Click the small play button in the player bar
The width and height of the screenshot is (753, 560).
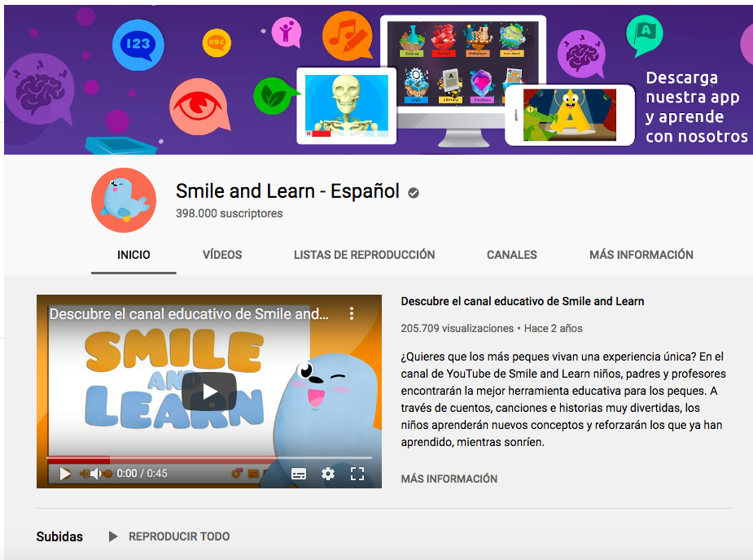[x=65, y=474]
